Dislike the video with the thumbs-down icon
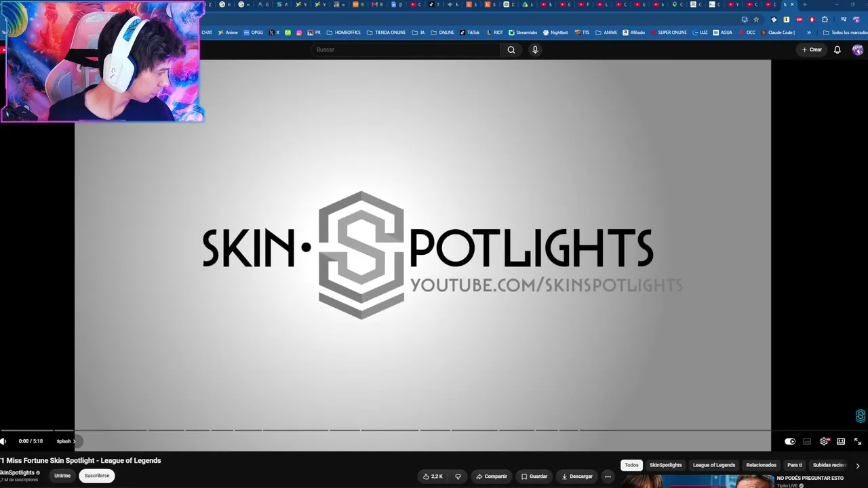Image resolution: width=868 pixels, height=488 pixels. 458,476
